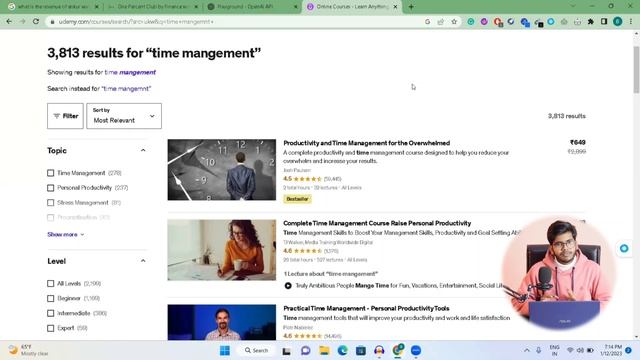Viewport: 640px width, 360px height.
Task: Open Microsoft Store from the taskbar
Action: pyautogui.click(x=361, y=350)
